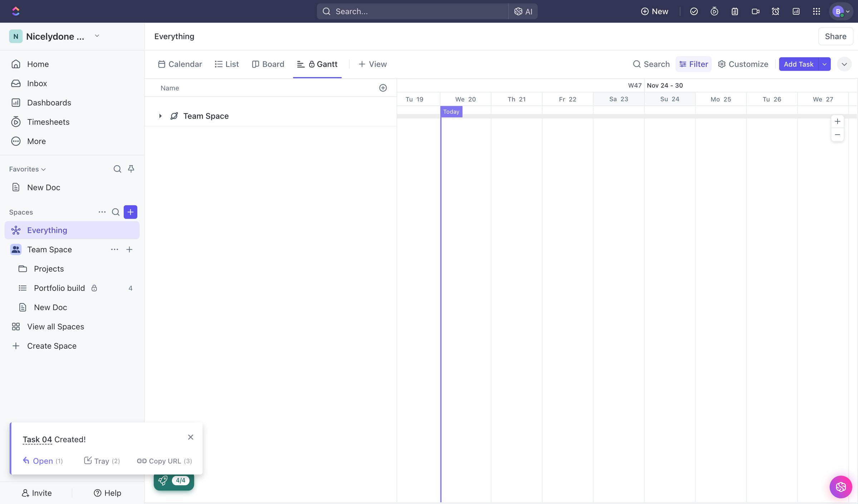Viewport: 858px width, 504px height.
Task: Open the apps grid icon
Action: pos(816,11)
